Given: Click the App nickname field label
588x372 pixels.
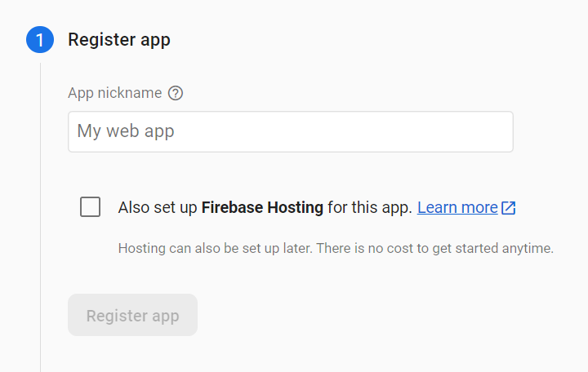Looking at the screenshot, I should point(115,93).
